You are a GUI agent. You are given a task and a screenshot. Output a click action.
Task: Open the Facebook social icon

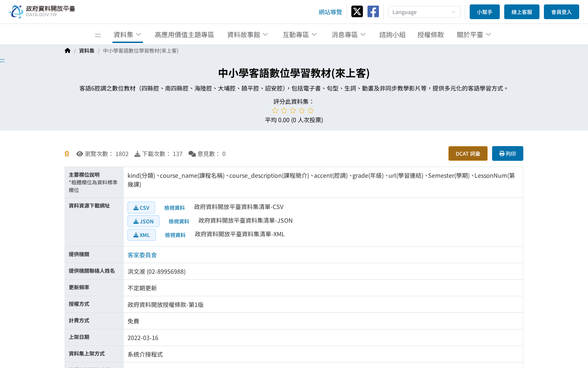point(373,12)
